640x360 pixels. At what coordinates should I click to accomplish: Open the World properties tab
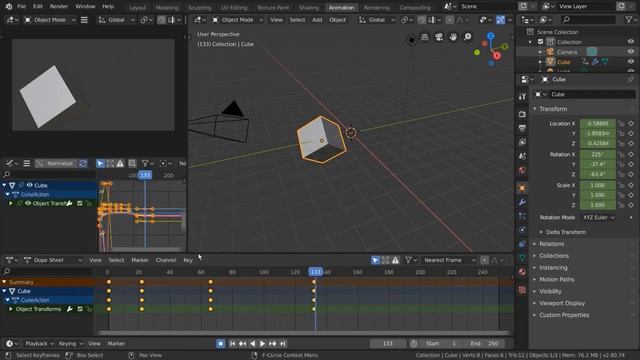pyautogui.click(x=522, y=170)
